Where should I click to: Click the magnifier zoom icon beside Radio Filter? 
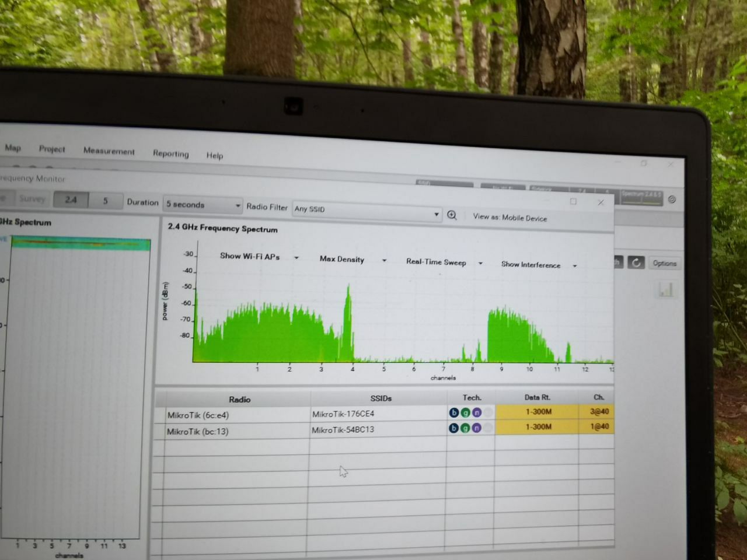click(452, 215)
